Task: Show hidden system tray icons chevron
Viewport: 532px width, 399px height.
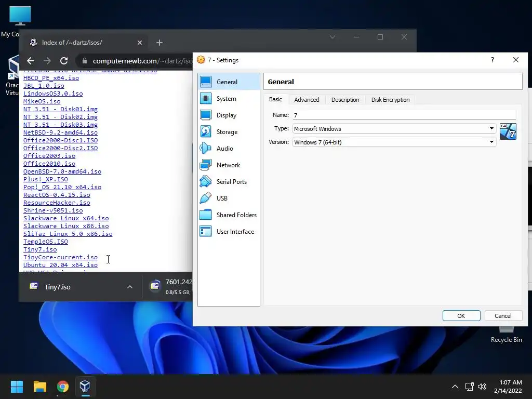Action: click(x=455, y=387)
